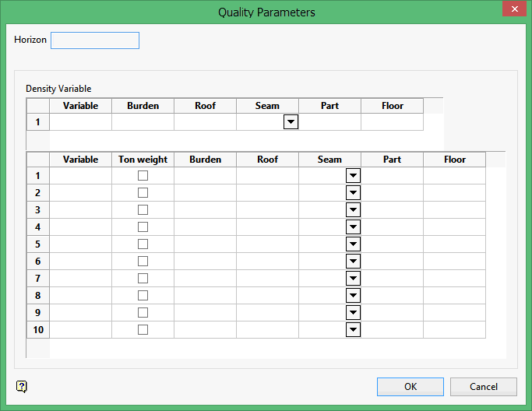Toggle Ton weight checkbox in row 4
This screenshot has height=411, width=532.
143,227
